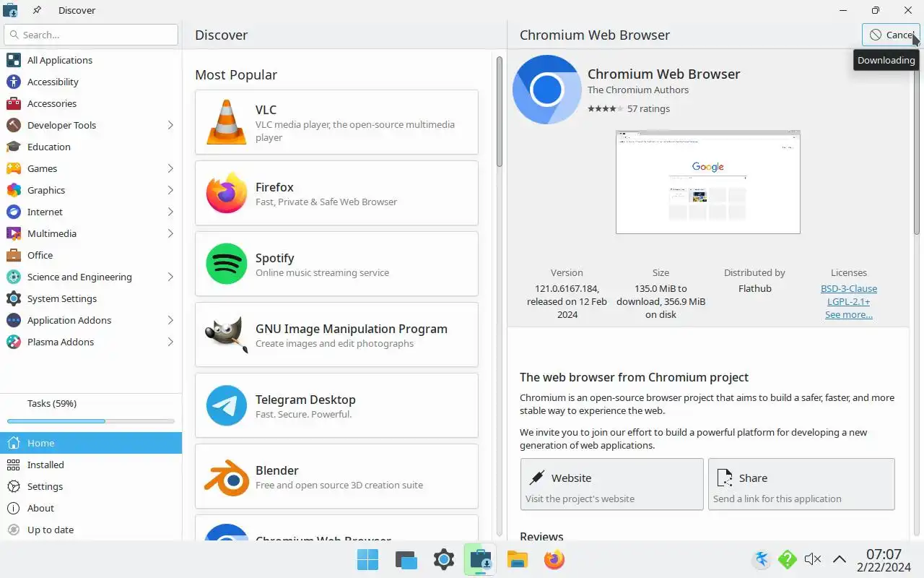Open the file manager taskbar icon
Screen dimensions: 924x578
coord(518,559)
